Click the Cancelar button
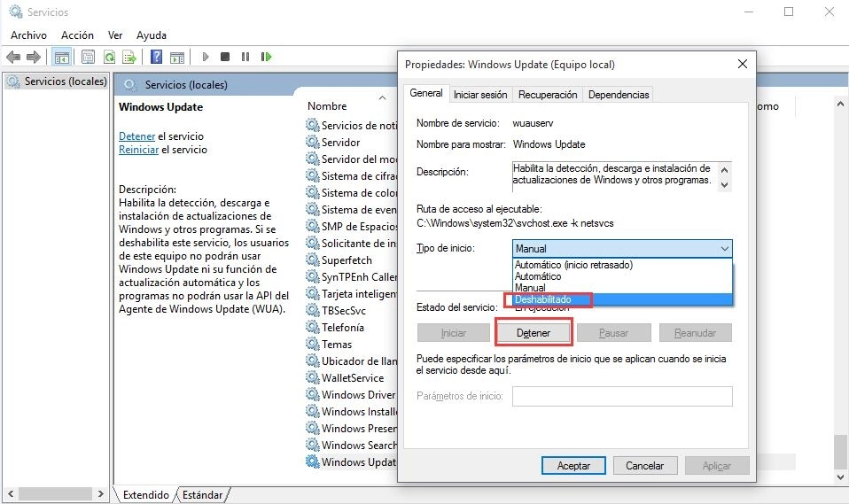Viewport: 849px width, 504px height. pyautogui.click(x=644, y=466)
